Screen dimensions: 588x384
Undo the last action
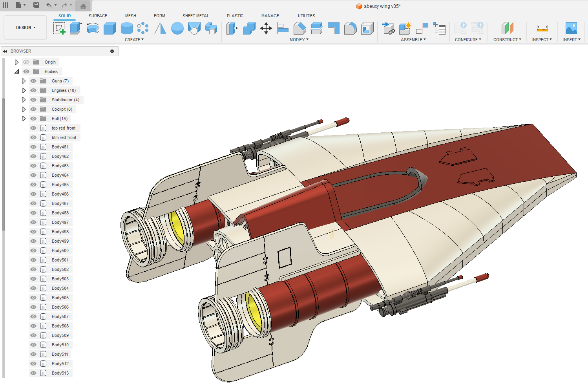click(x=49, y=5)
